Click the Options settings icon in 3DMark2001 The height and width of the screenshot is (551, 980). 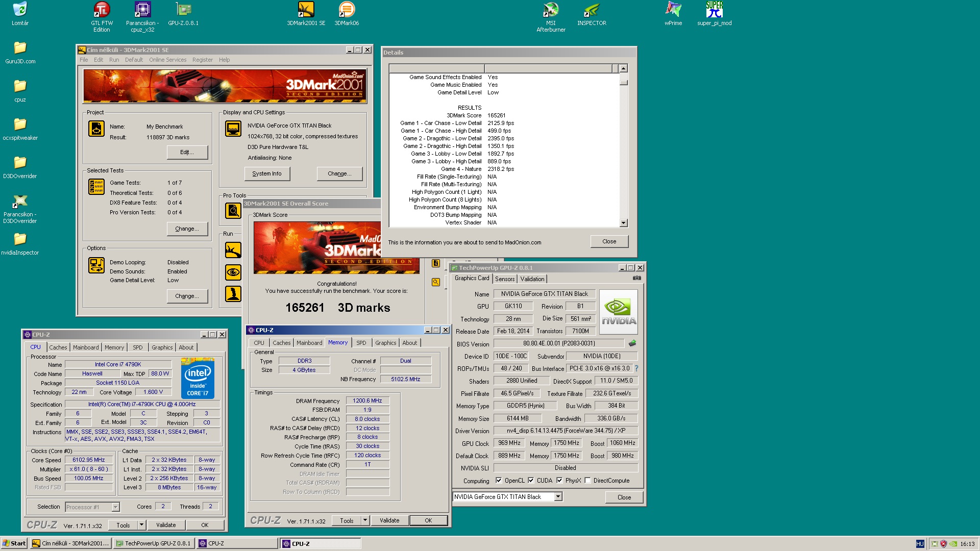96,265
